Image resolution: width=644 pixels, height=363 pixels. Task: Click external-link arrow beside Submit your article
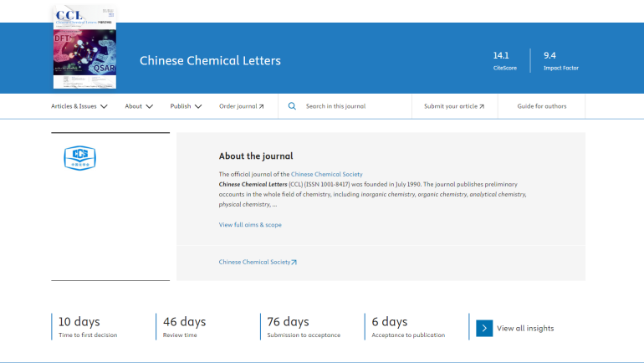click(482, 106)
